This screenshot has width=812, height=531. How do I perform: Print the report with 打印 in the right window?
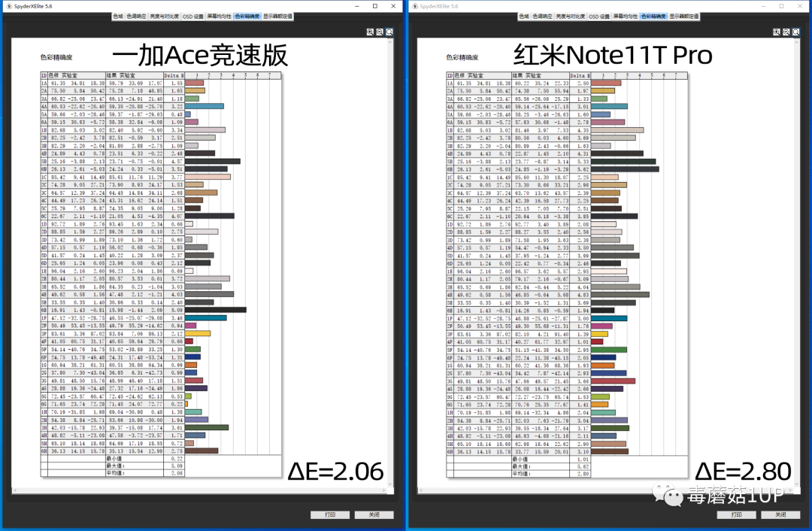(736, 515)
